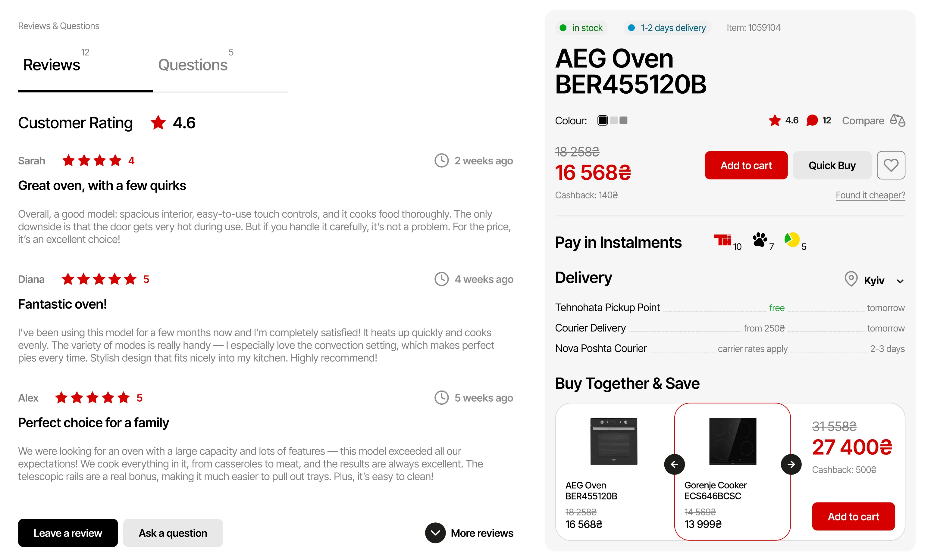
Task: Select the Reviews tab
Action: tap(52, 65)
